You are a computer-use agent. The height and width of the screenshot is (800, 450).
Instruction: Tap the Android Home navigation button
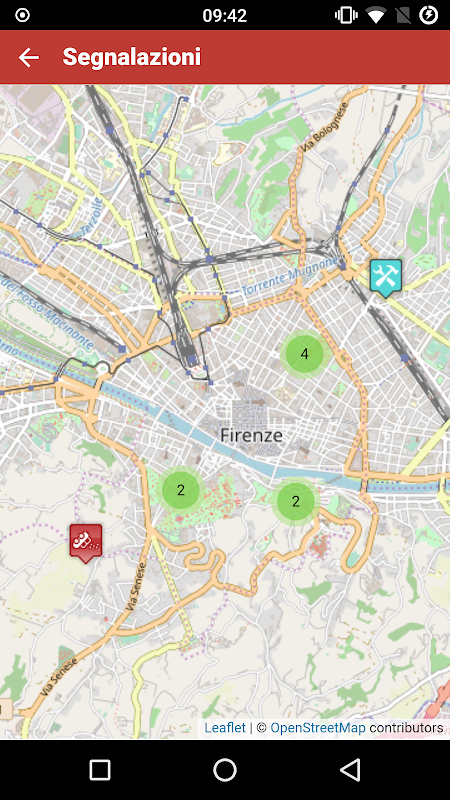[225, 769]
